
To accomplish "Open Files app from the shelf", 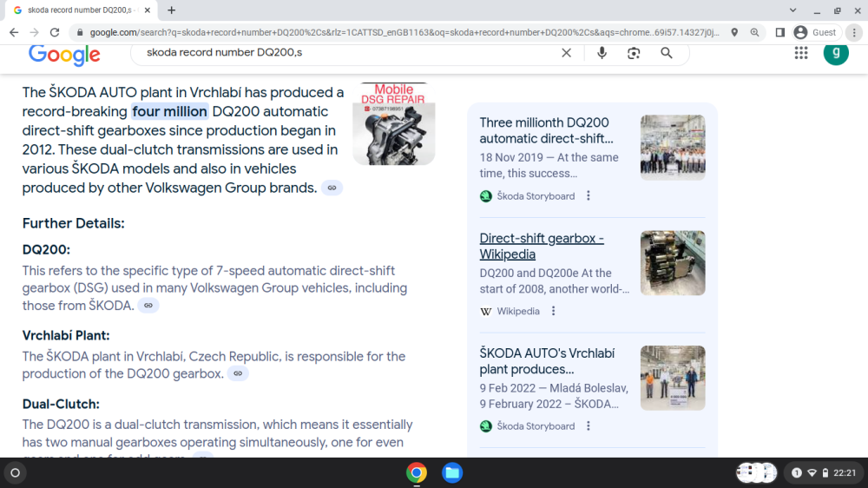I will pyautogui.click(x=452, y=473).
